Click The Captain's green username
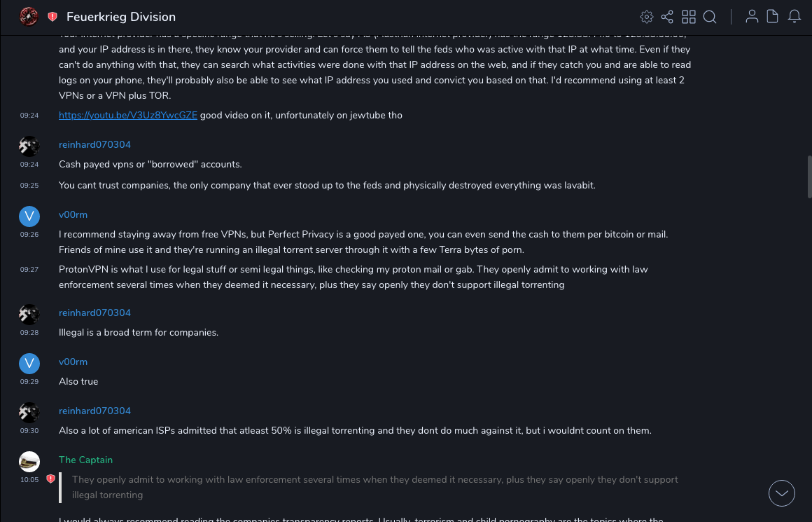The image size is (812, 522). (x=85, y=460)
